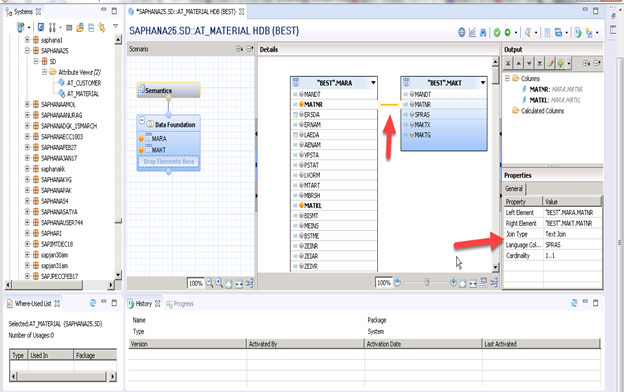This screenshot has height=392, width=624.
Task: Click the page with green arrow icon
Action: (578, 33)
